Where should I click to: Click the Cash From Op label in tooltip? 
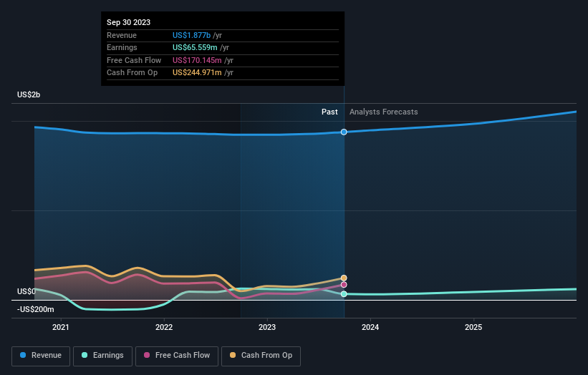pos(132,73)
